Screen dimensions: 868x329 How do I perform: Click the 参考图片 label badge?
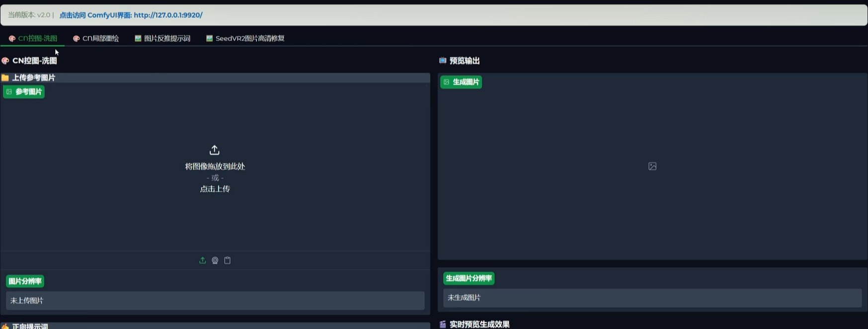point(24,91)
